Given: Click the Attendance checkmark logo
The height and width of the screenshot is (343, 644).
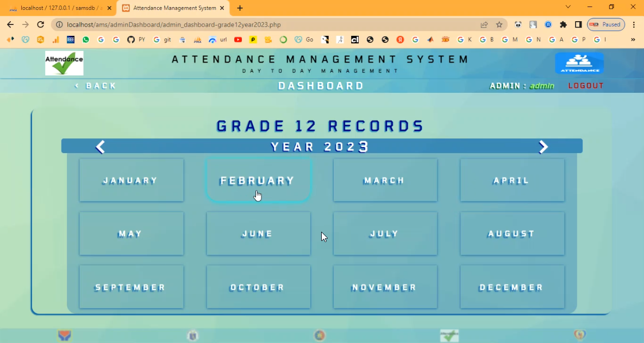Looking at the screenshot, I should click(x=64, y=63).
